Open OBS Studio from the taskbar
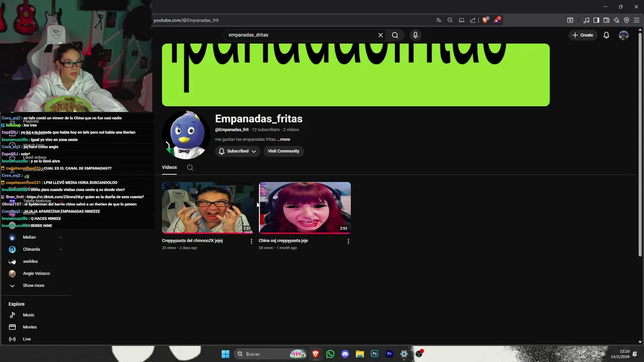This screenshot has height=362, width=644. tap(419, 354)
